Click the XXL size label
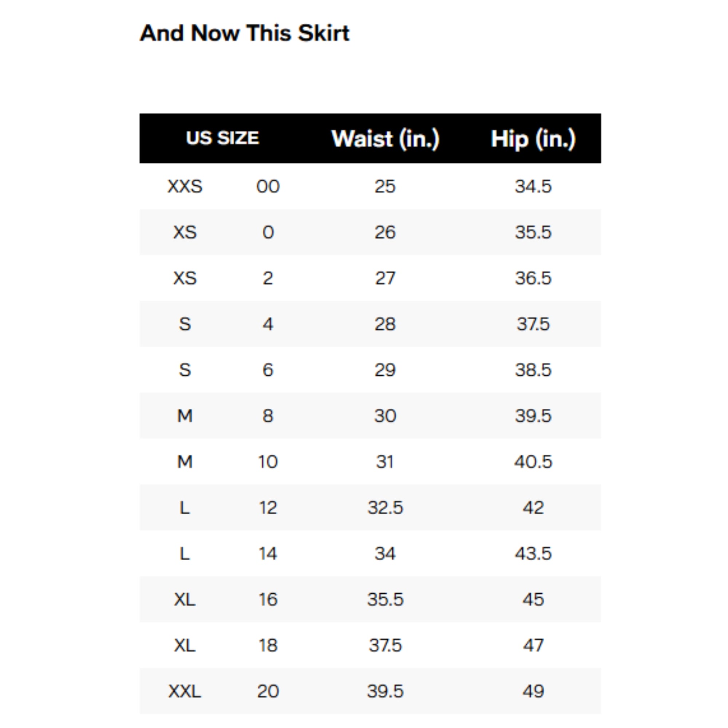The image size is (728, 728). point(185,692)
